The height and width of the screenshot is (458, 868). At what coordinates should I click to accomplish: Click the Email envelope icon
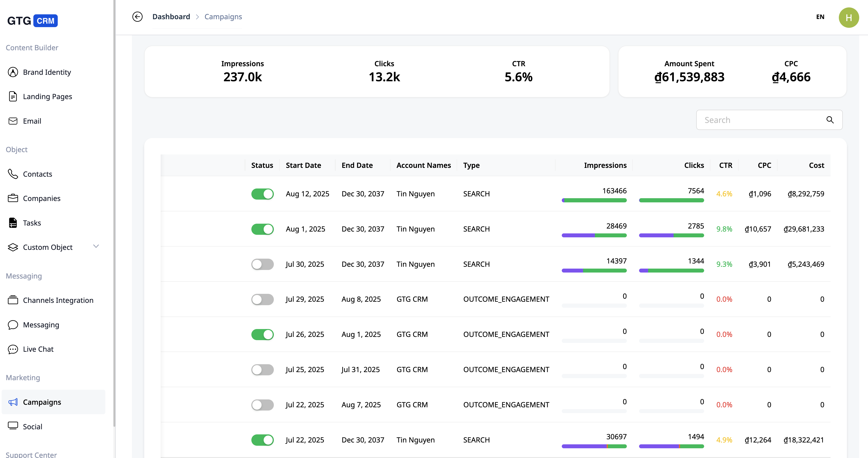13,121
